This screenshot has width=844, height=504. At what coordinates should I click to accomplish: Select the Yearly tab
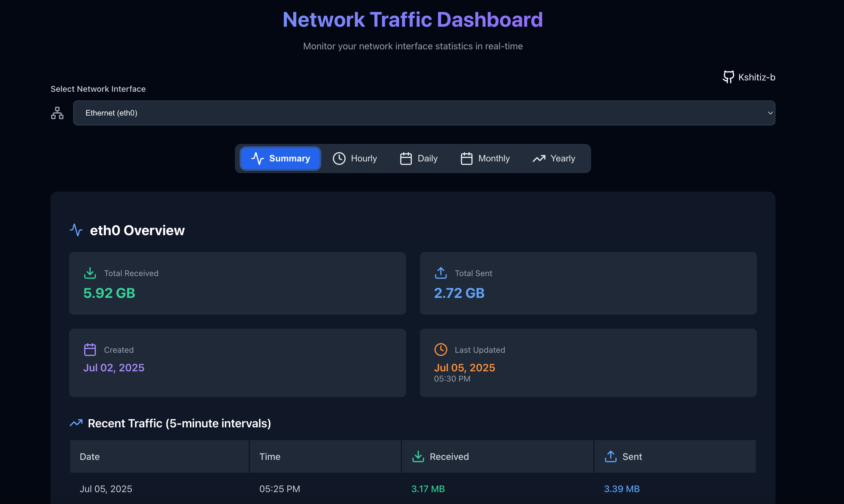554,159
